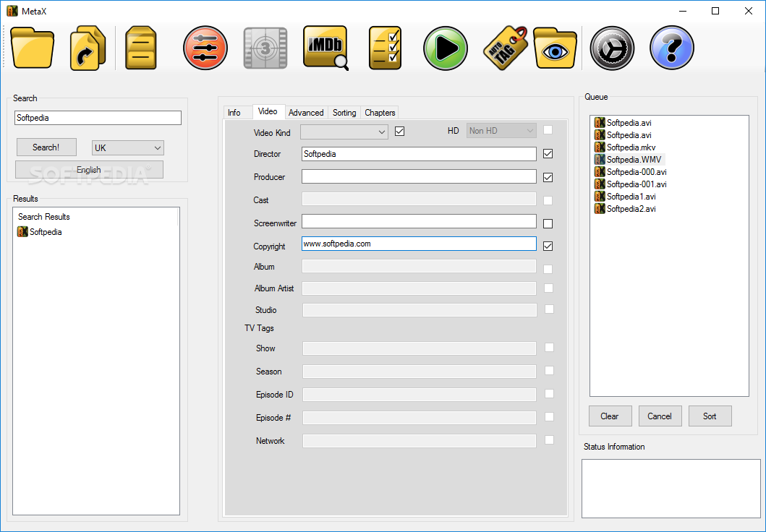Toggle the Episode # checkbox
Screen dimensions: 766x532
coord(549,416)
